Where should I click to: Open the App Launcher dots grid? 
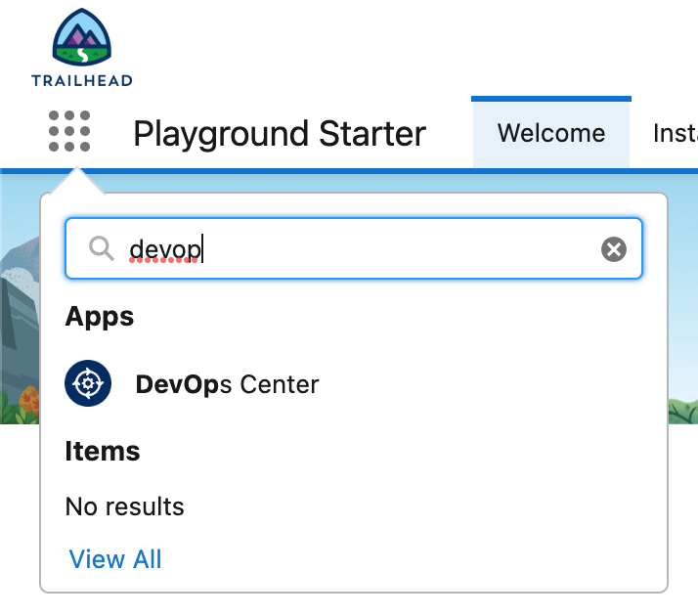[69, 131]
